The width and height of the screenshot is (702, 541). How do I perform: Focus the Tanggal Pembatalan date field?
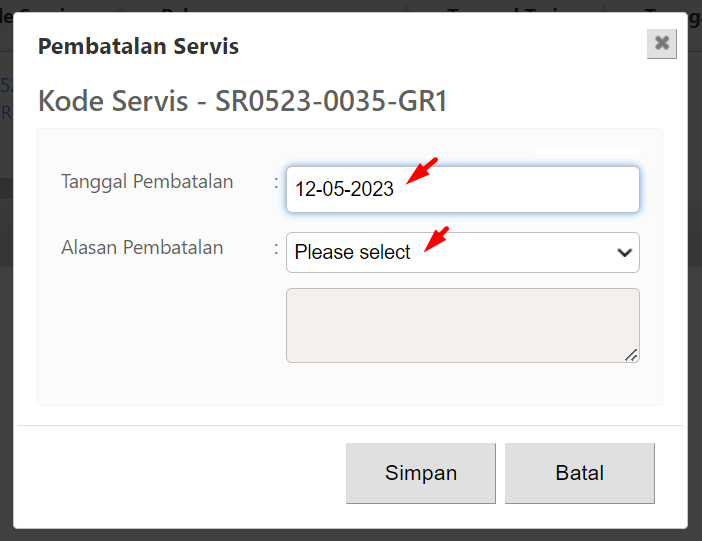pos(462,189)
